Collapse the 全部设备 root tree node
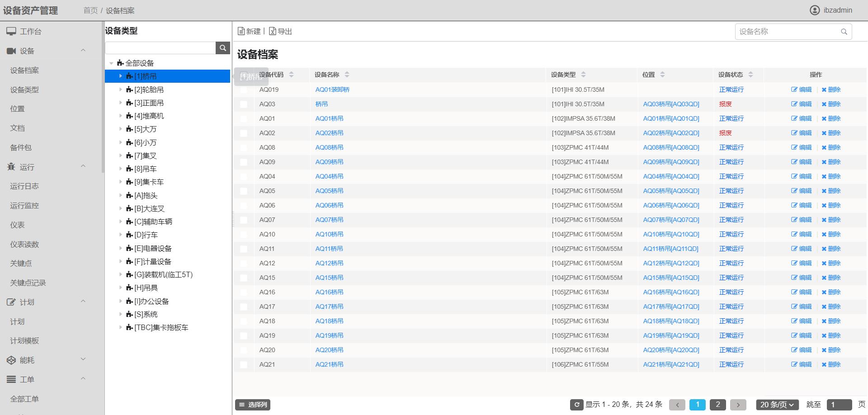The height and width of the screenshot is (415, 868). tap(111, 63)
